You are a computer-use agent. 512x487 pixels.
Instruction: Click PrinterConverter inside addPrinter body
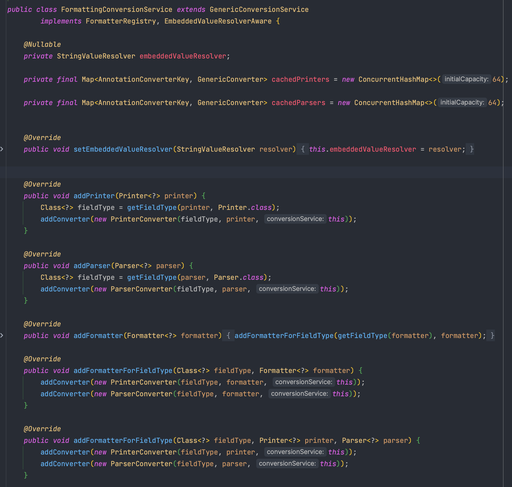point(143,219)
